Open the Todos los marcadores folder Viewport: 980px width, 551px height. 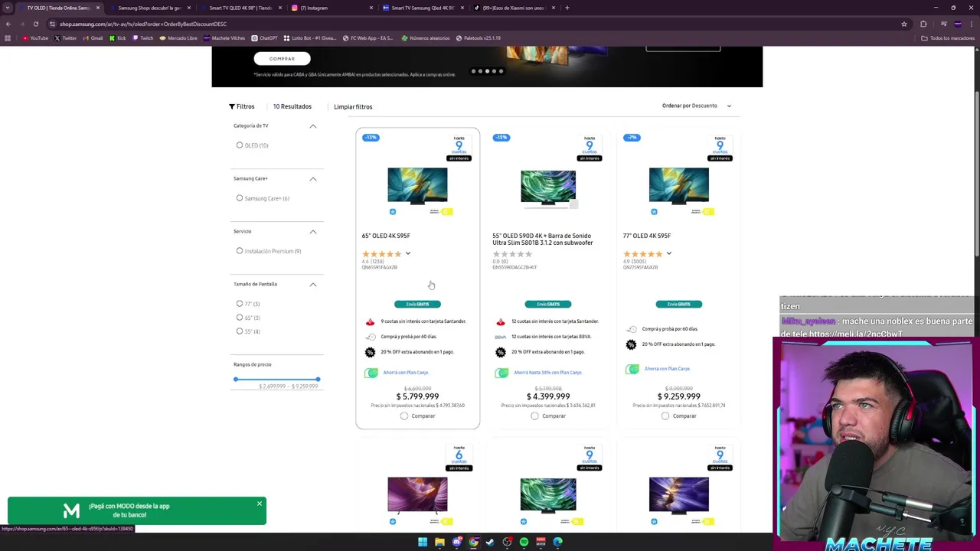pos(948,38)
